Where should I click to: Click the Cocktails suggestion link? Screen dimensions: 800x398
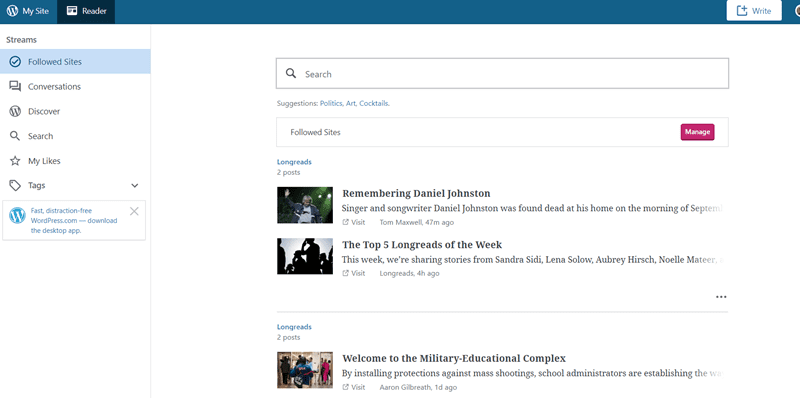374,103
